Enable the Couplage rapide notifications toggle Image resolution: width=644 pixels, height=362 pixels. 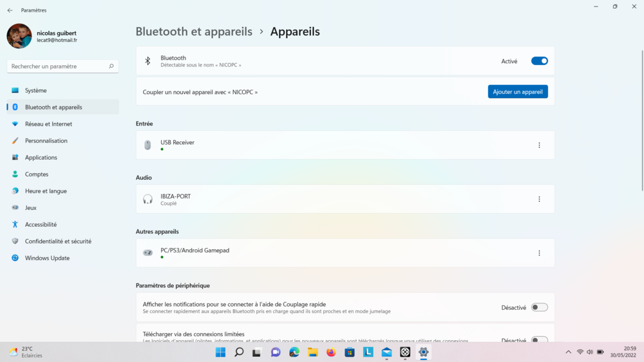[539, 308]
